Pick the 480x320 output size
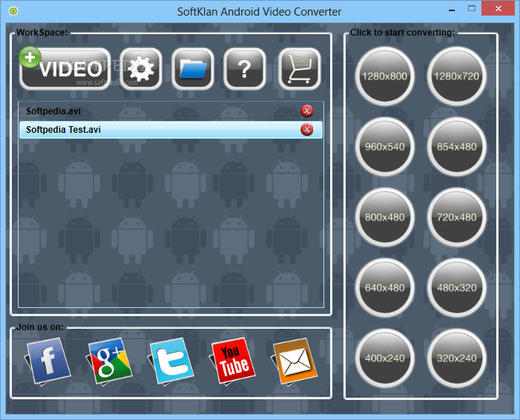Screen dimensions: 520x420 coord(457,288)
